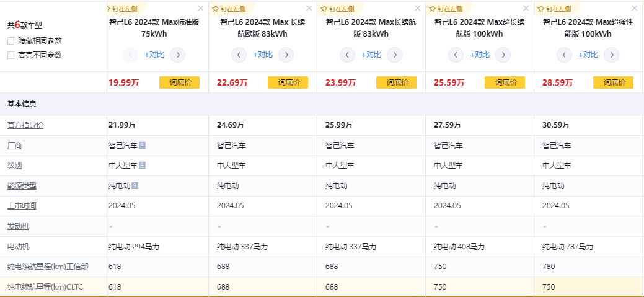Close the Max标准版 75kWh column

tap(200, 9)
